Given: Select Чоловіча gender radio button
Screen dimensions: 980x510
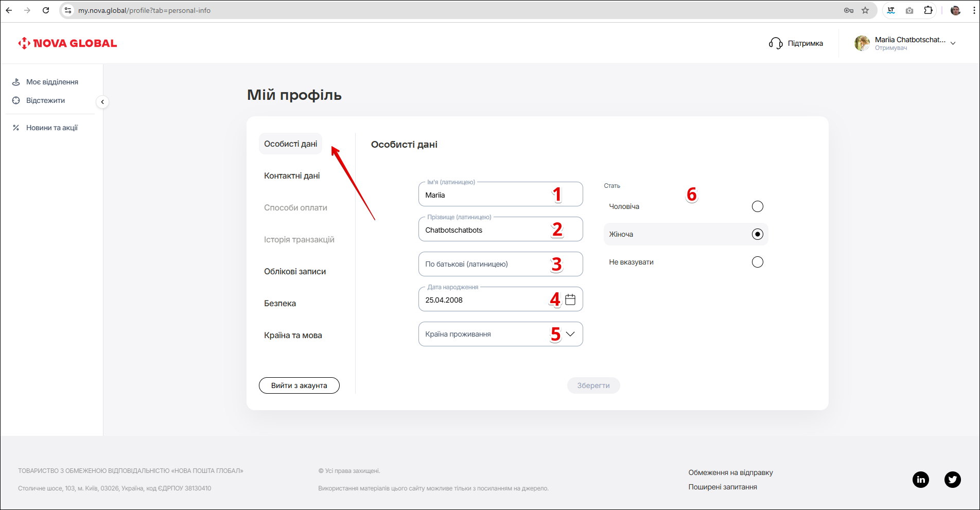Looking at the screenshot, I should pyautogui.click(x=757, y=206).
